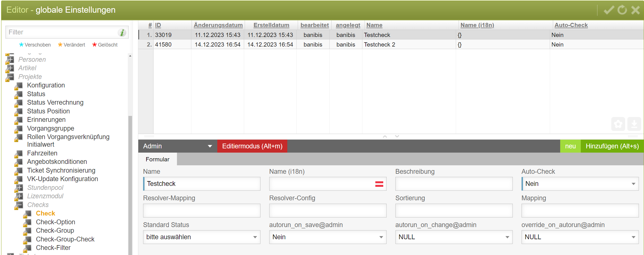Screen dimensions: 644x255
Task: Toggle Editiermodus (Alt+m)
Action: click(252, 146)
